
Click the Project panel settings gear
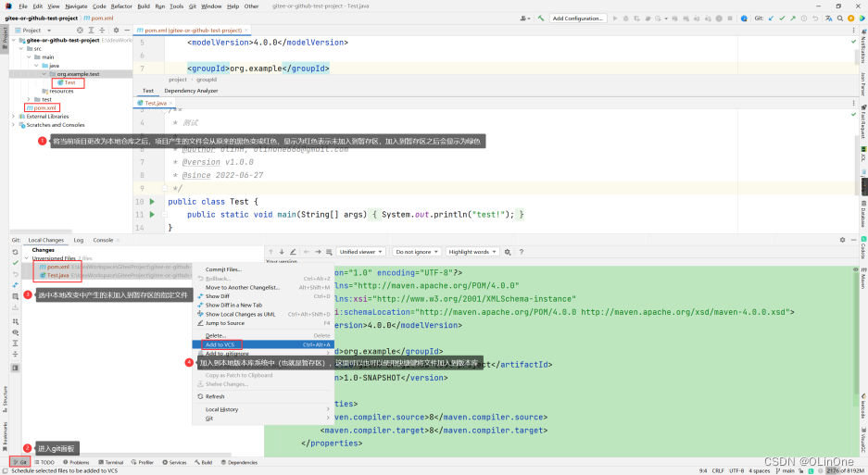click(116, 31)
